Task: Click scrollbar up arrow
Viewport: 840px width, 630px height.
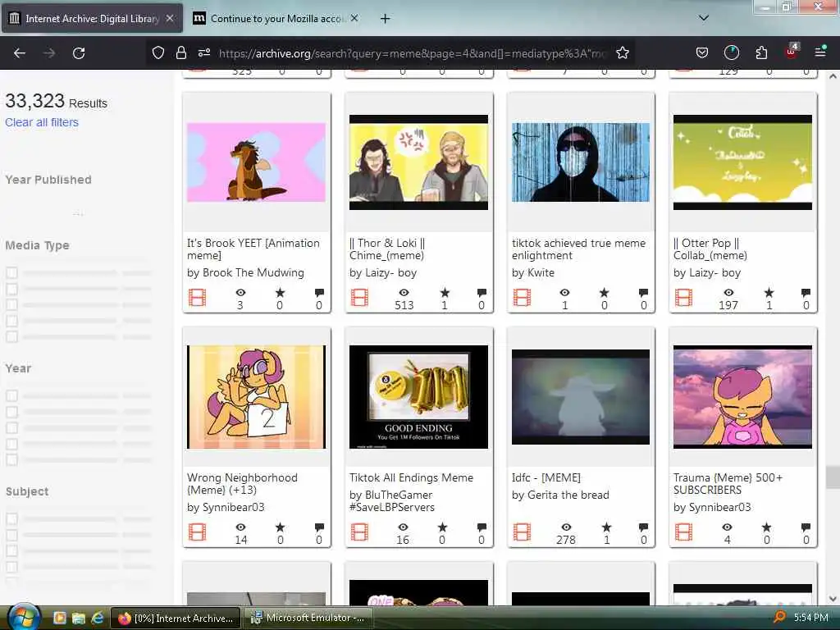Action: click(x=833, y=76)
